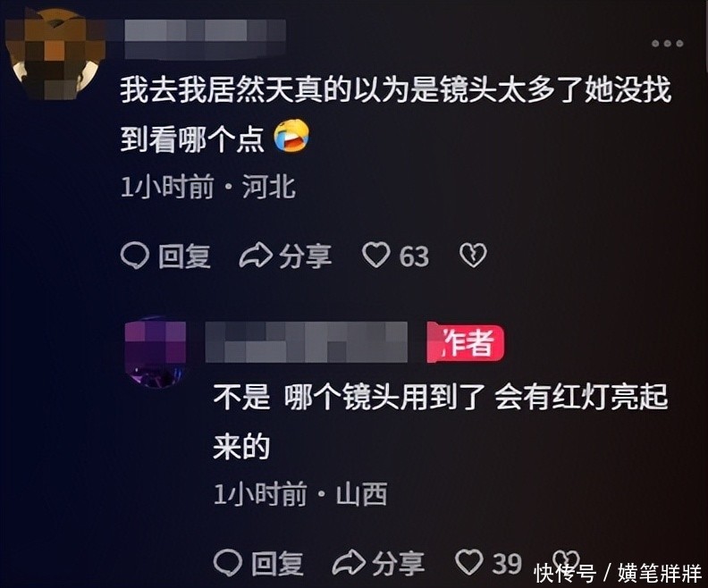The width and height of the screenshot is (708, 588).
Task: Select the author's reply text about 红灯
Action: point(440,422)
